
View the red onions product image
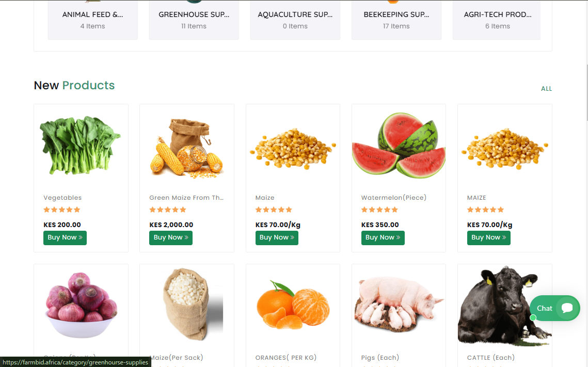point(81,305)
